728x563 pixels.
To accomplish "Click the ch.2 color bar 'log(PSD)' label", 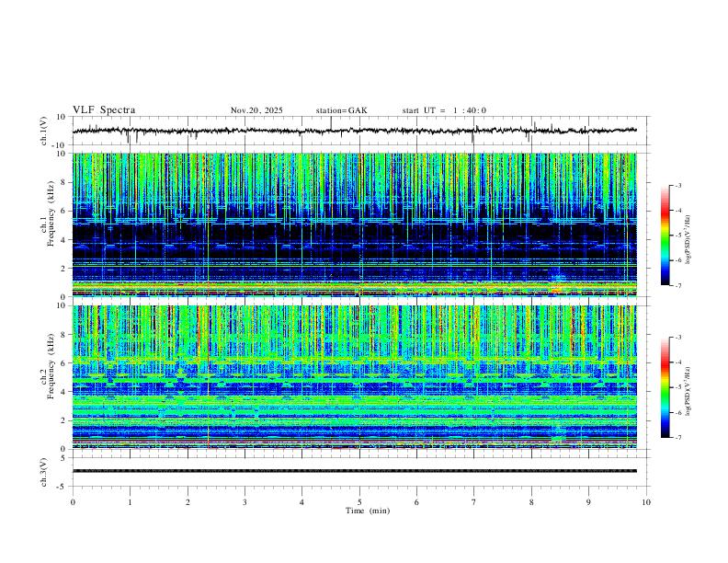I will [x=688, y=392].
